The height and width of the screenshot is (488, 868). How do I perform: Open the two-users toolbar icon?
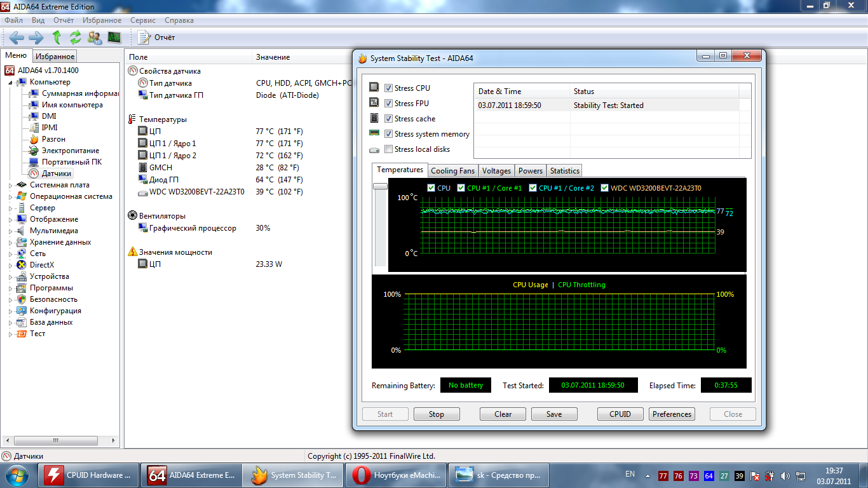tap(95, 37)
